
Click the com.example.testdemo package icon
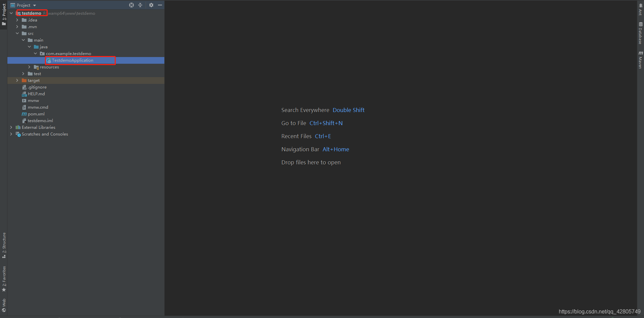42,53
